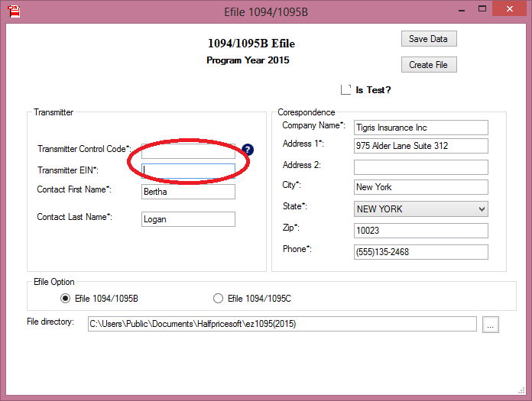
Task: Click the empty Address 2 field
Action: (x=420, y=167)
